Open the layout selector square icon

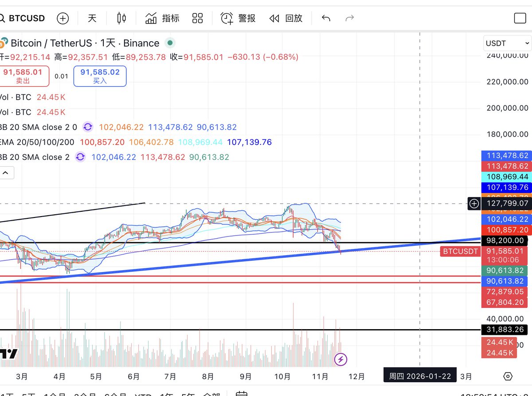[520, 18]
